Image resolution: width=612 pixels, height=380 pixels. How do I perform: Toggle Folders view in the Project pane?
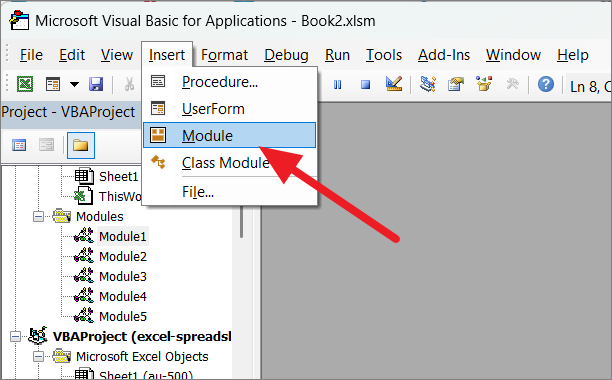[81, 146]
